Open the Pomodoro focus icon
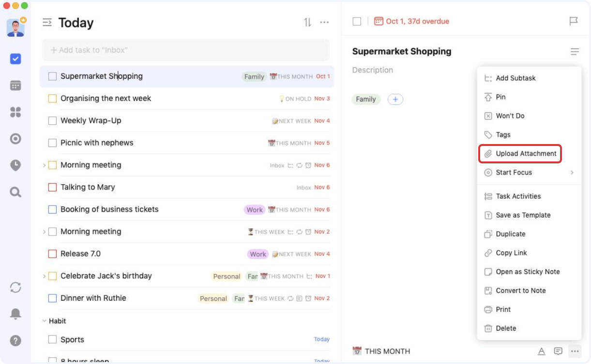591x364 pixels. click(15, 165)
